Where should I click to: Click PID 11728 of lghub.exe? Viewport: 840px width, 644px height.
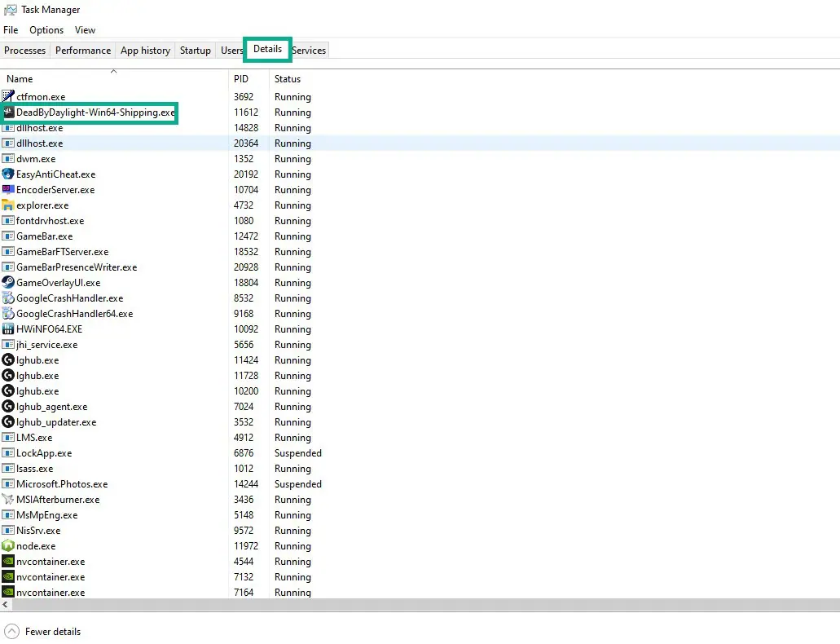(x=246, y=376)
